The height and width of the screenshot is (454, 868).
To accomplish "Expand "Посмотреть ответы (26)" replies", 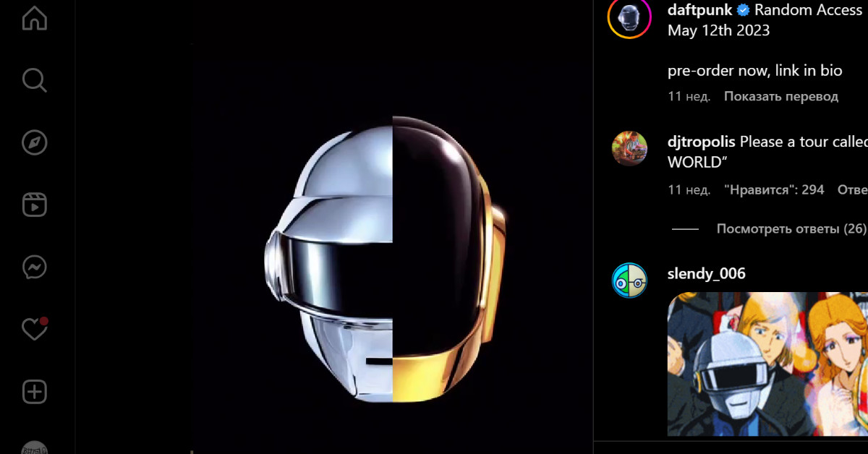I will [x=791, y=228].
